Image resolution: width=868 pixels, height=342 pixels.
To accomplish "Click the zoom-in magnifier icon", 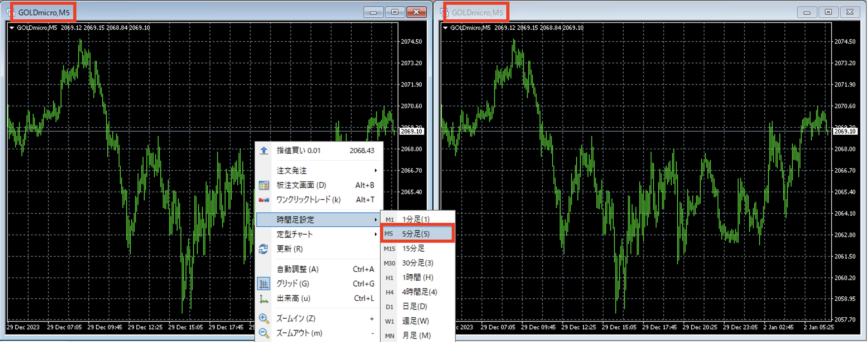I will [x=264, y=318].
